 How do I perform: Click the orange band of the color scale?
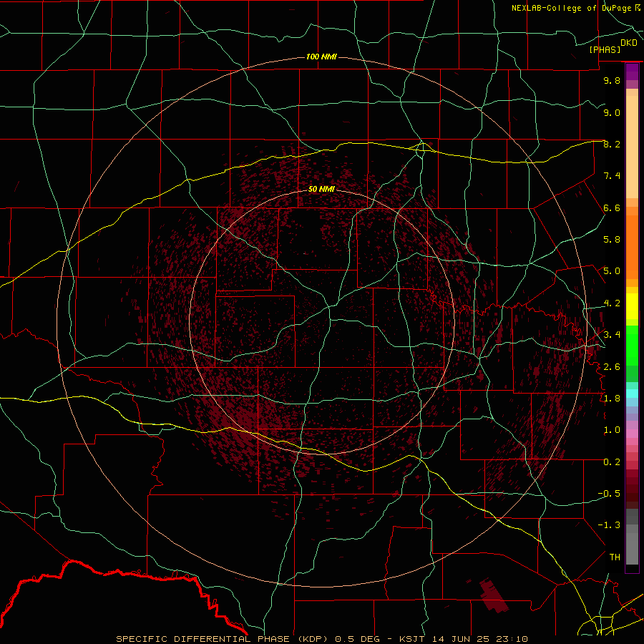pos(632,246)
